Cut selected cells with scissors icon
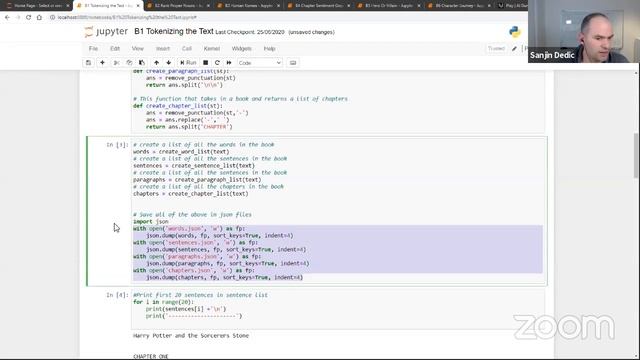The width and height of the screenshot is (640, 360). (117, 63)
